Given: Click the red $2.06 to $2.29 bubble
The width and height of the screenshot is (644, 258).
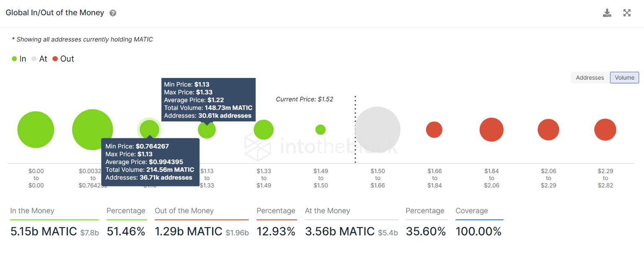Looking at the screenshot, I should click(x=548, y=130).
